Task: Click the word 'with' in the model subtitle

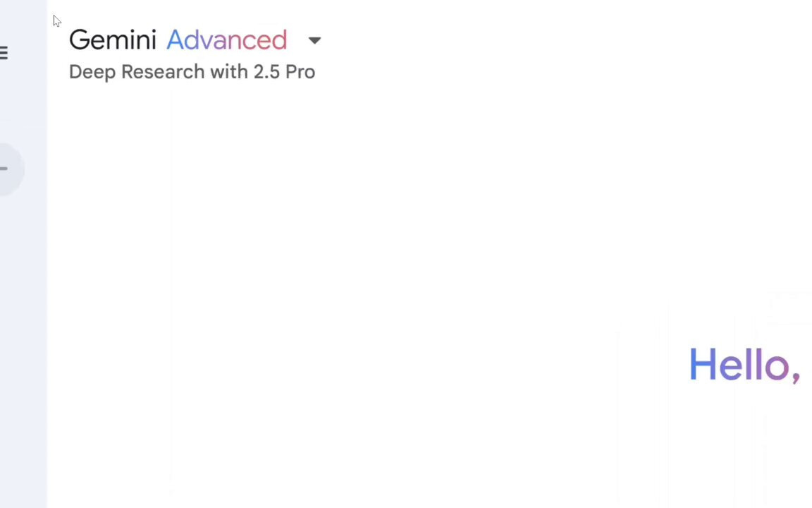Action: click(x=229, y=71)
